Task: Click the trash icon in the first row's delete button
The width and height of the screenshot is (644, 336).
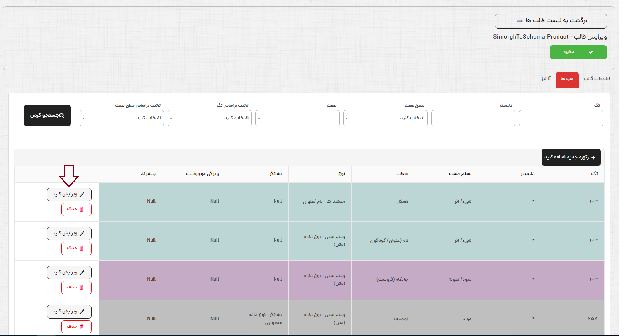Action: coord(81,209)
